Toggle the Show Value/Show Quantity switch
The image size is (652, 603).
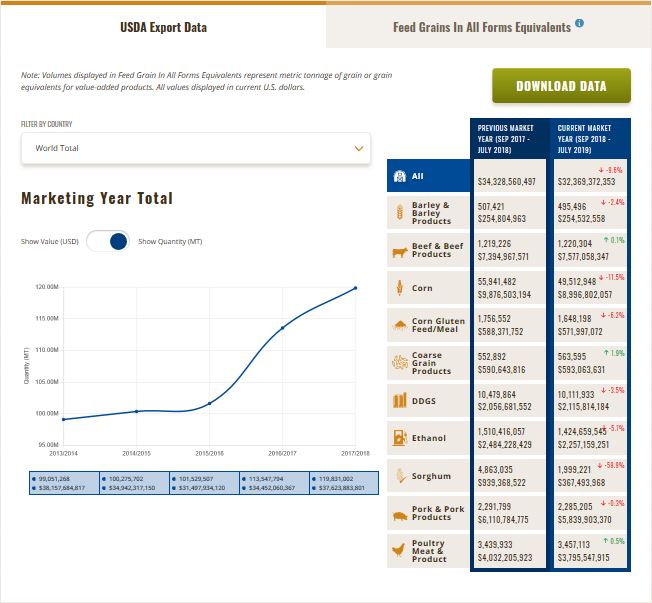pos(108,241)
